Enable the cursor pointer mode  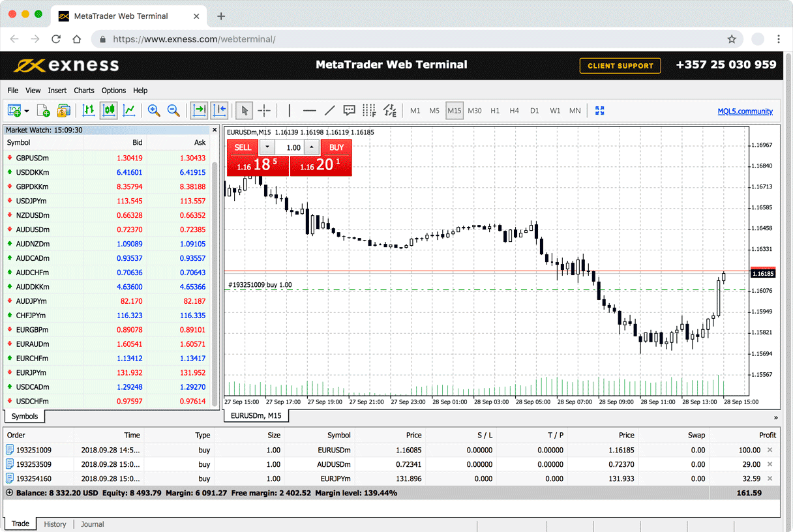coord(244,110)
